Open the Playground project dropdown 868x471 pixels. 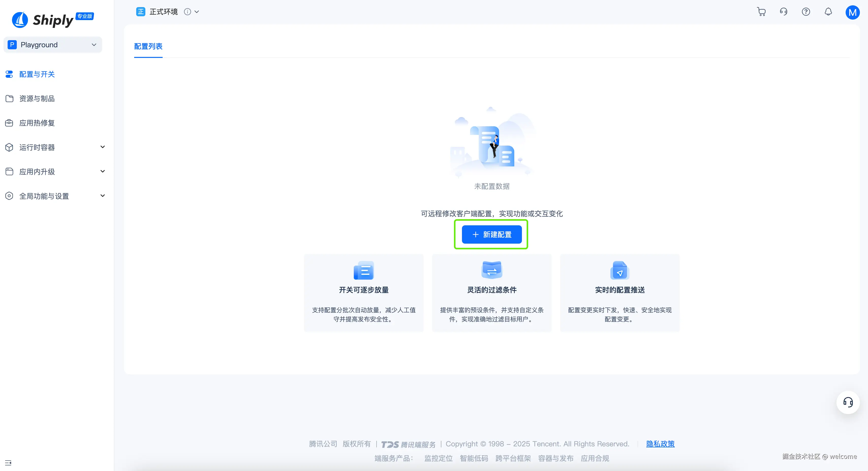coord(53,45)
